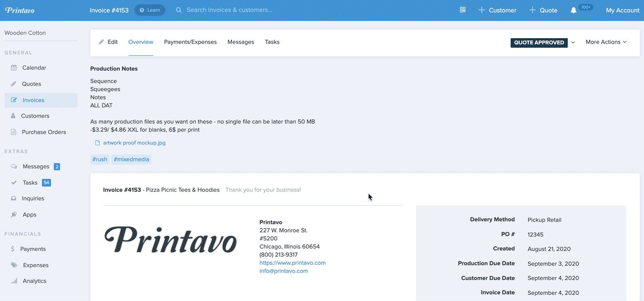
Task: Click the Tasks count badge showing 54
Action: pyautogui.click(x=46, y=183)
